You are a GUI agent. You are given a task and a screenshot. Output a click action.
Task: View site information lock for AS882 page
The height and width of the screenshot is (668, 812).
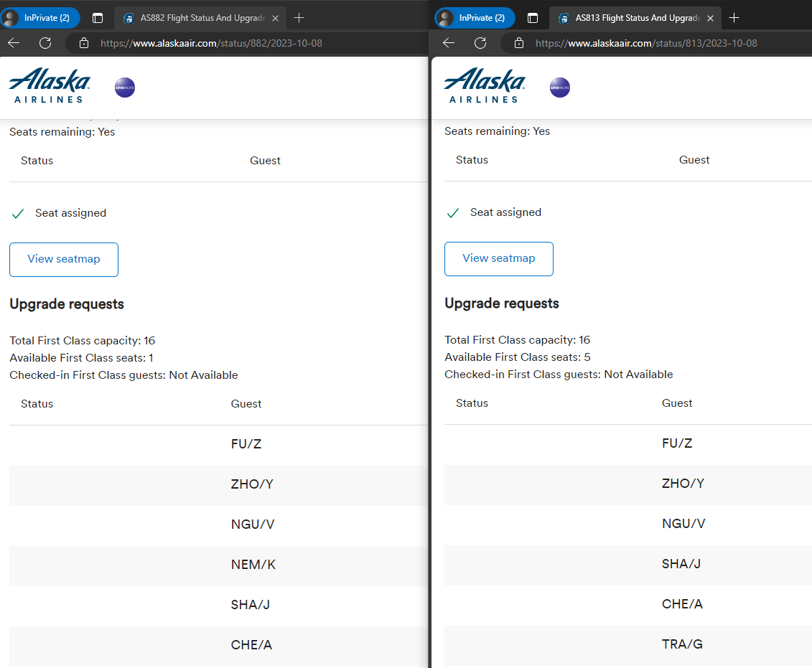(84, 43)
